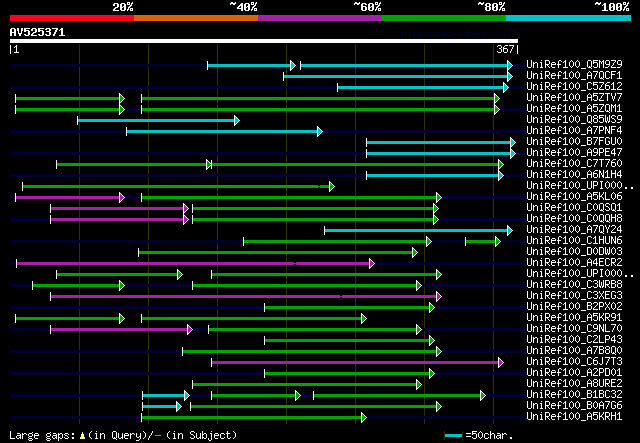This screenshot has height=443, width=640.
Task: Open the UniRef100_Q5M9Z9 hit label
Action: click(x=574, y=65)
